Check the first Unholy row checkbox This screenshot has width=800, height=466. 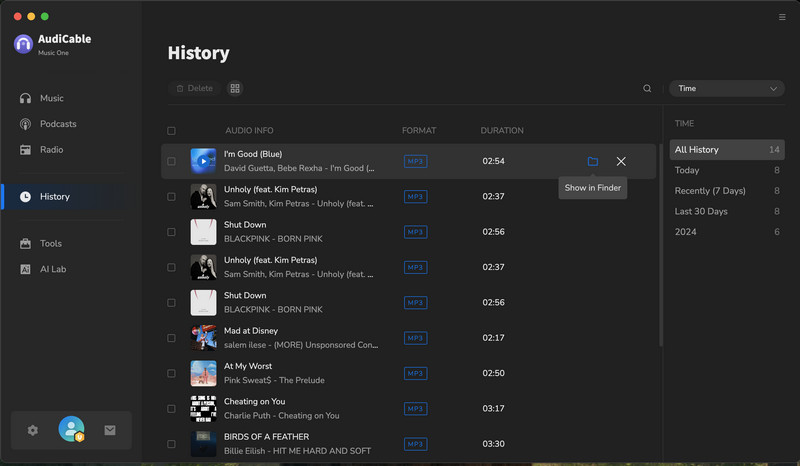171,197
